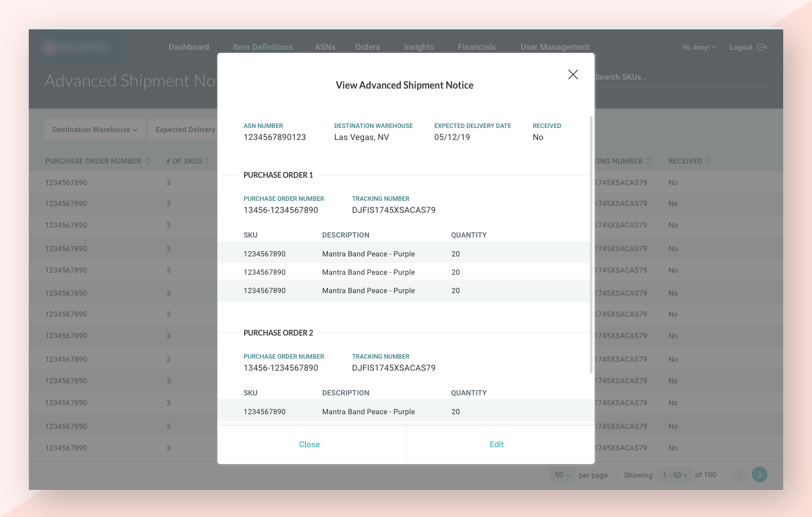Close the modal with the X icon
Viewport: 812px width, 517px height.
point(573,74)
